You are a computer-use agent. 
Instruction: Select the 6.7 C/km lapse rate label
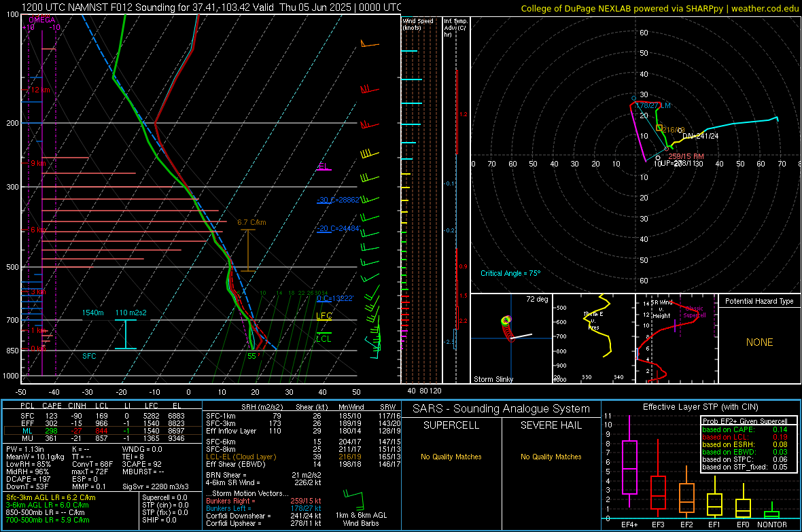tap(251, 223)
